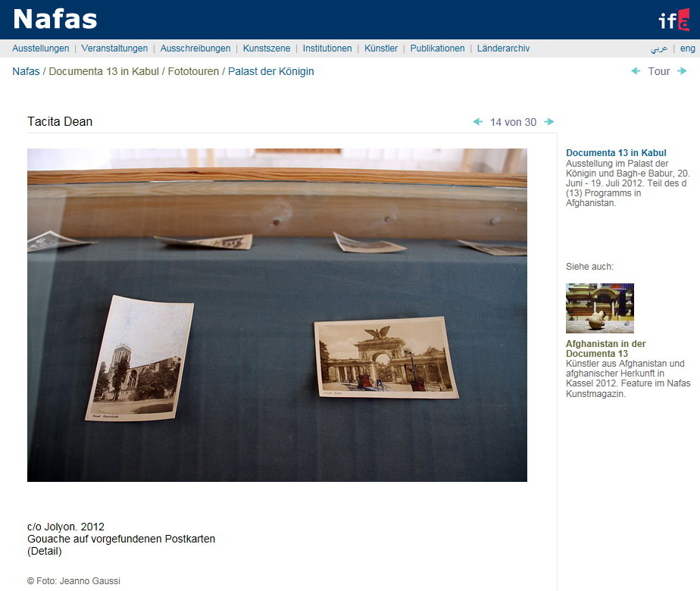700x591 pixels.
Task: Open the Institutionen menu
Action: pos(327,48)
